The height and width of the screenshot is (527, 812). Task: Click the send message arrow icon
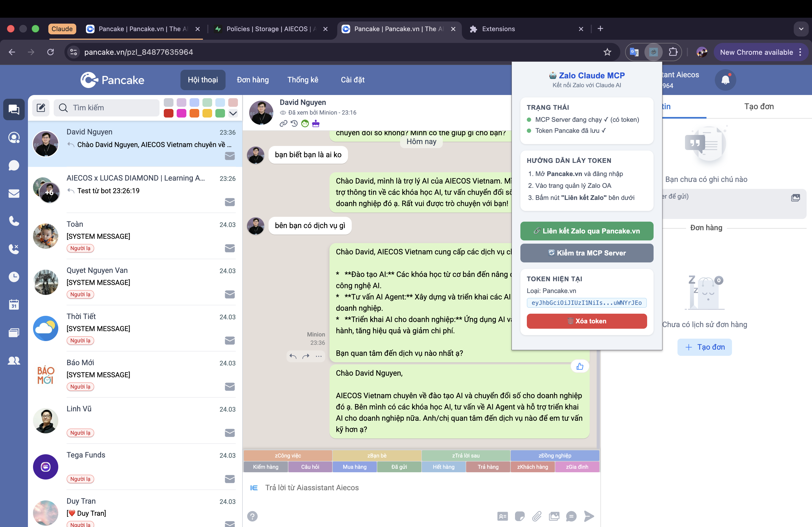point(589,516)
